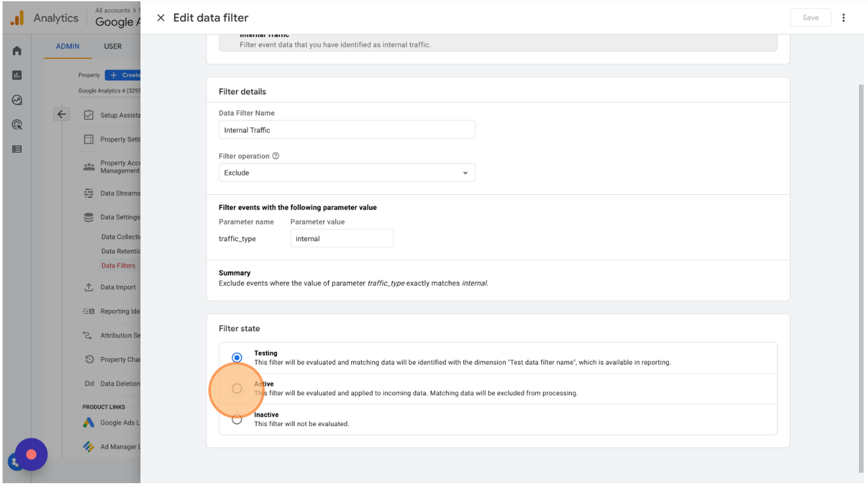Open the Advertising icon in sidebar

pos(17,125)
